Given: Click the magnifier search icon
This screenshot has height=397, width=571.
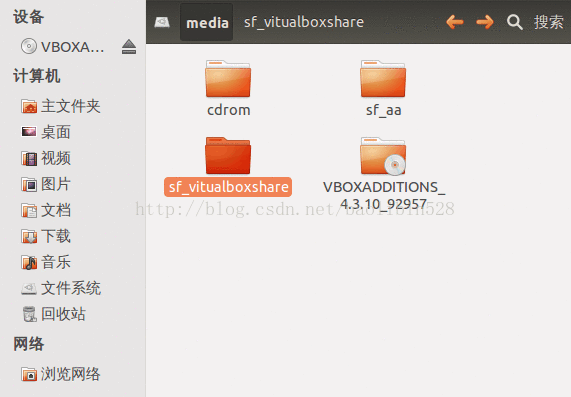Looking at the screenshot, I should click(515, 22).
